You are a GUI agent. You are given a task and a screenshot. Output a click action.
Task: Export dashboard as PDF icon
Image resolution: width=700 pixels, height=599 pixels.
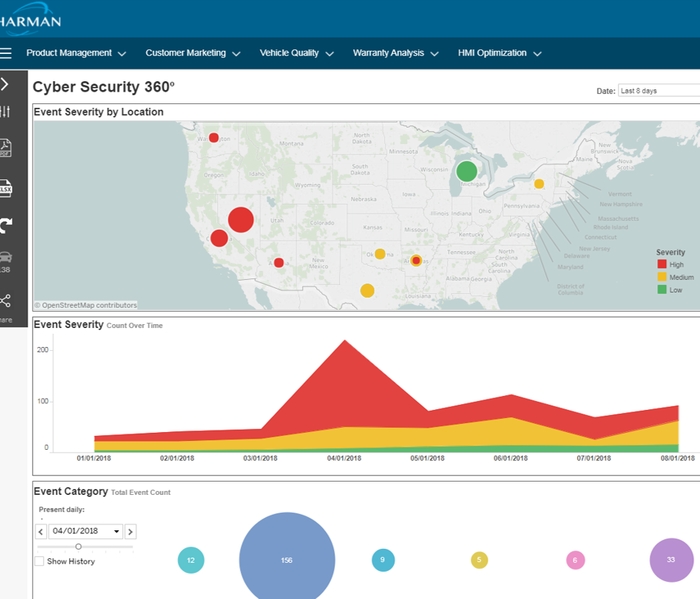pyautogui.click(x=5, y=148)
